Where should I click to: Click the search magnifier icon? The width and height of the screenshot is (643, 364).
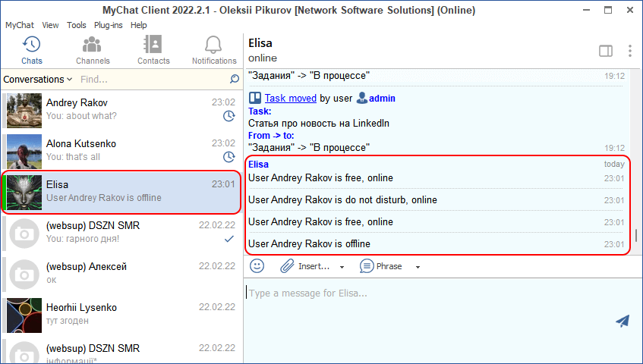coord(235,79)
